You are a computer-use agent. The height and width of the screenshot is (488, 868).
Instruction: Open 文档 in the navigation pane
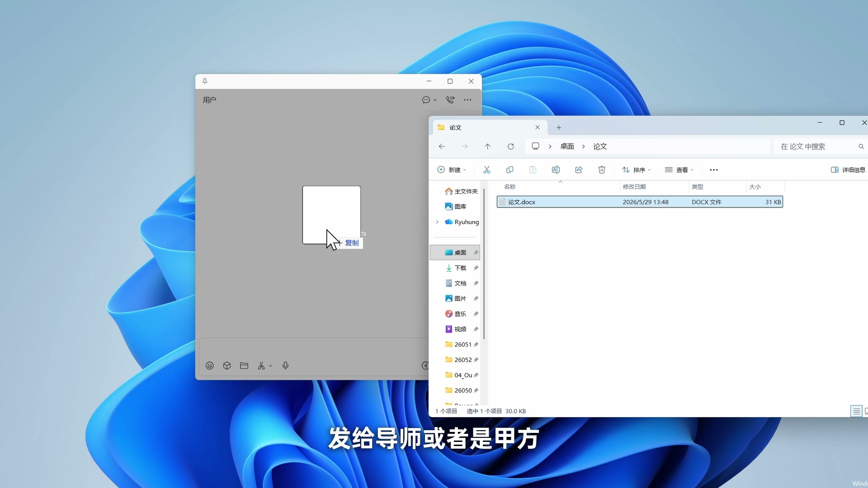(x=456, y=283)
